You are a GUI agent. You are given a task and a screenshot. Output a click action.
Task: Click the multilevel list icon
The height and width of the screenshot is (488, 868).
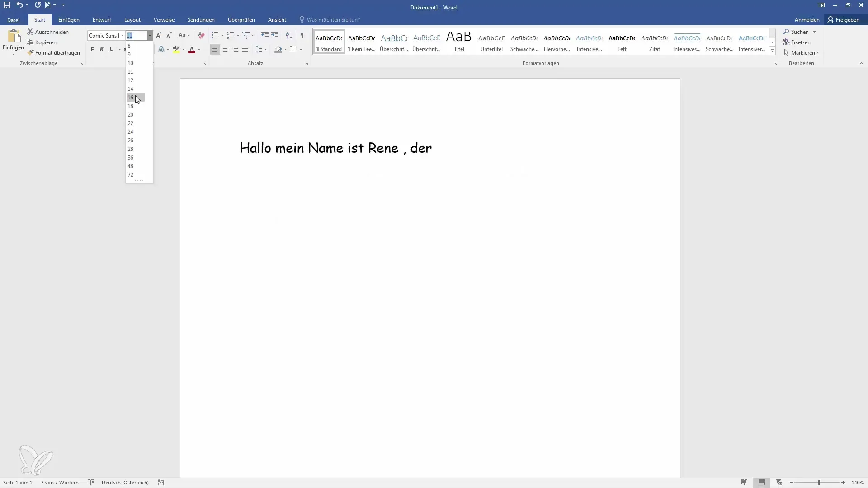pyautogui.click(x=245, y=35)
